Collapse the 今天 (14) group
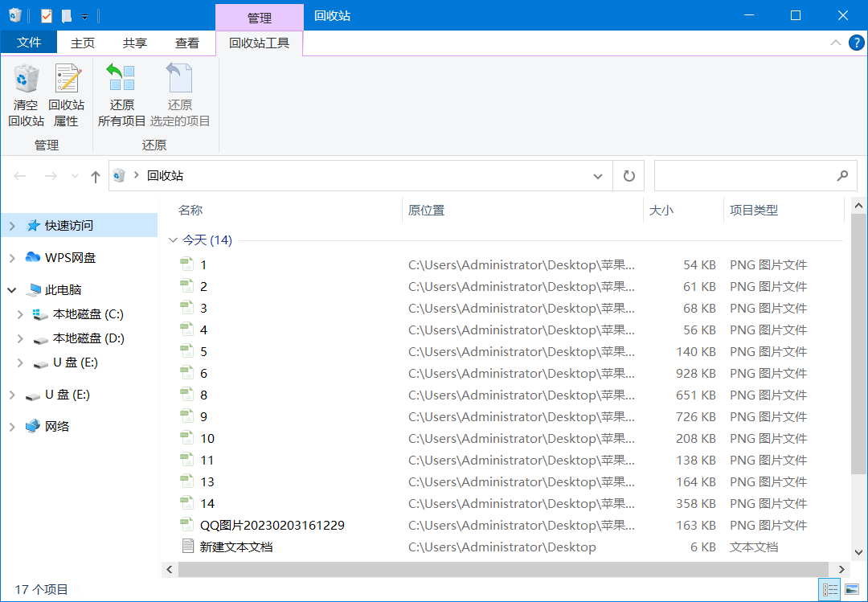The width and height of the screenshot is (868, 602). [x=173, y=240]
